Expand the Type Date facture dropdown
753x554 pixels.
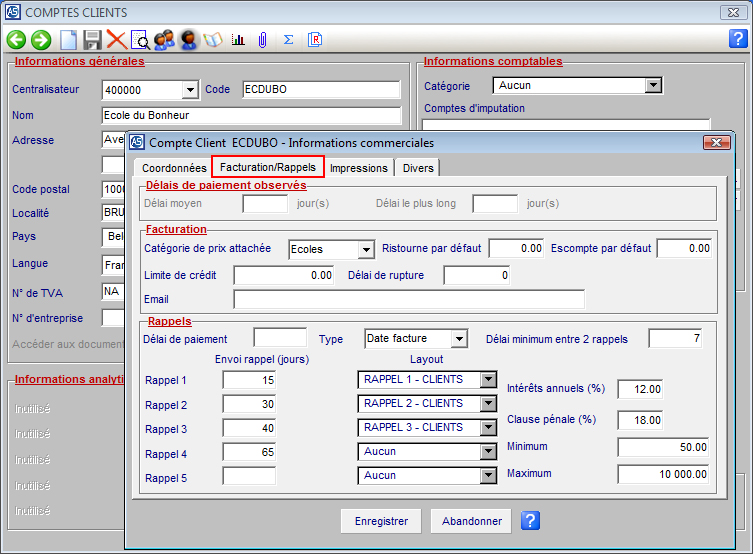(x=458, y=339)
